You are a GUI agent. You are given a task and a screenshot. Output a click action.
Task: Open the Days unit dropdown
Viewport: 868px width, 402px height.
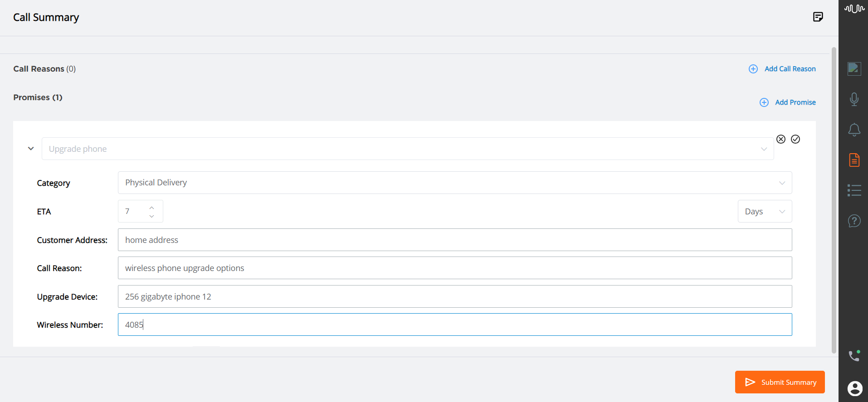(765, 211)
